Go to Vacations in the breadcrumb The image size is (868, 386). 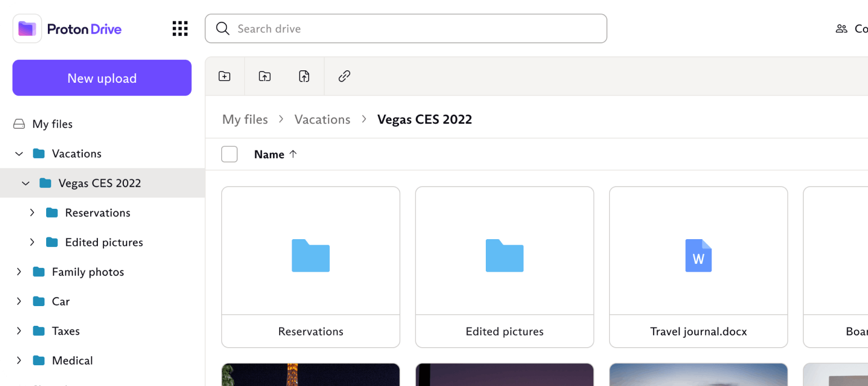323,120
